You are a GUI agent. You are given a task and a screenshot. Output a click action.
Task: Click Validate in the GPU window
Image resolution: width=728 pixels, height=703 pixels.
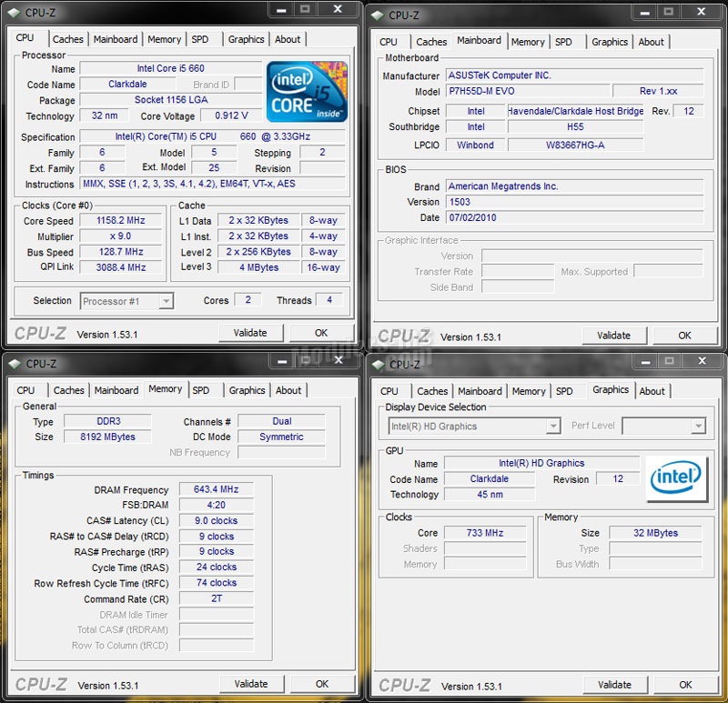point(615,685)
